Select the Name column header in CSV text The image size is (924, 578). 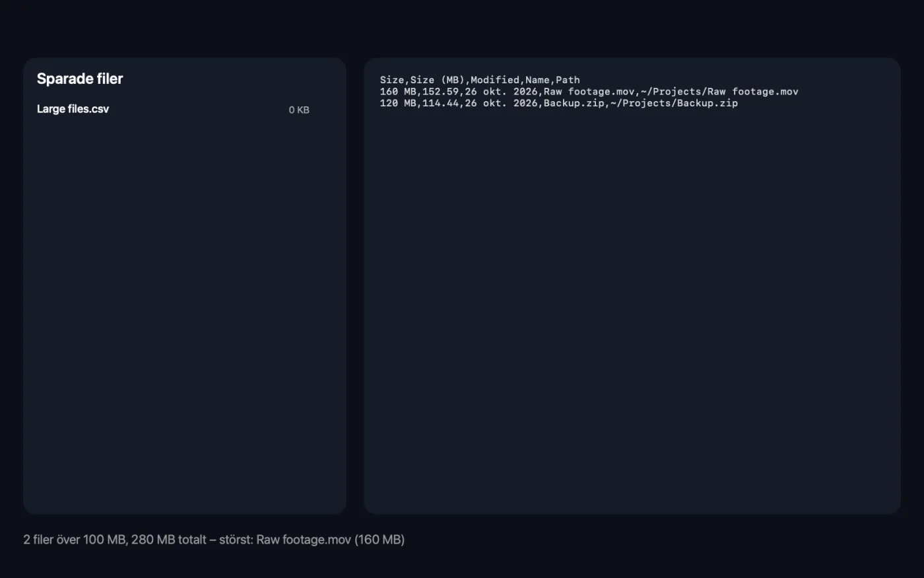click(537, 80)
